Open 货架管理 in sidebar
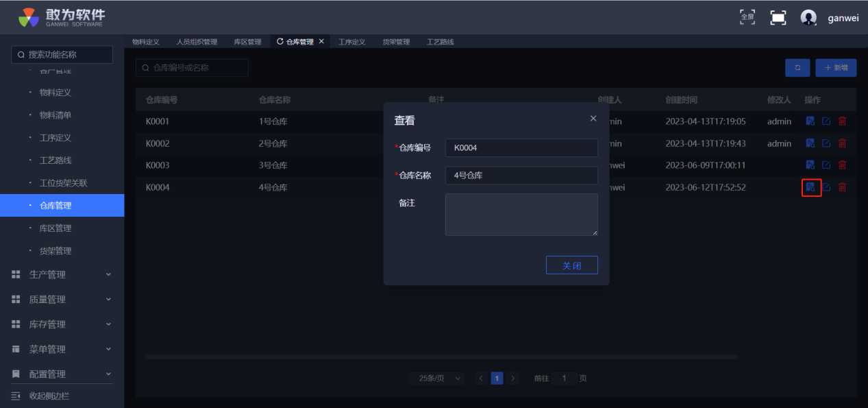Viewport: 868px width, 408px height. click(55, 251)
